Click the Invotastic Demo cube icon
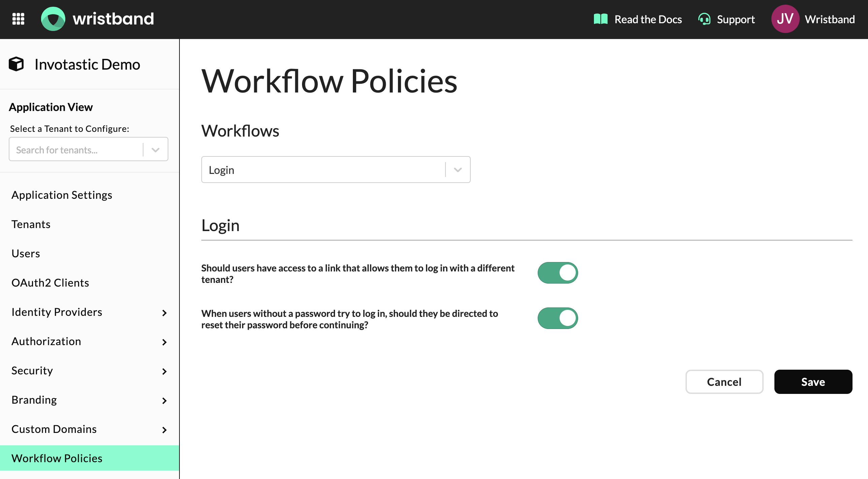868x479 pixels. pyautogui.click(x=16, y=64)
